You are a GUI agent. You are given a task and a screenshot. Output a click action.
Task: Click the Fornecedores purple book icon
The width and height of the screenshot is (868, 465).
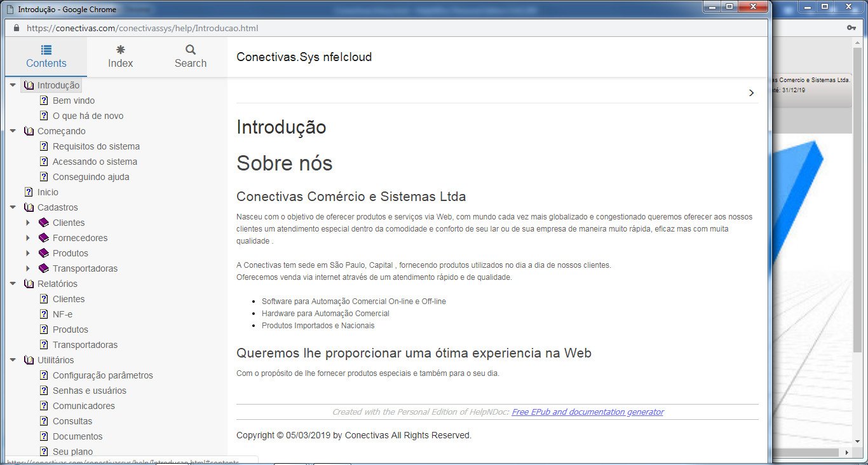pyautogui.click(x=43, y=238)
